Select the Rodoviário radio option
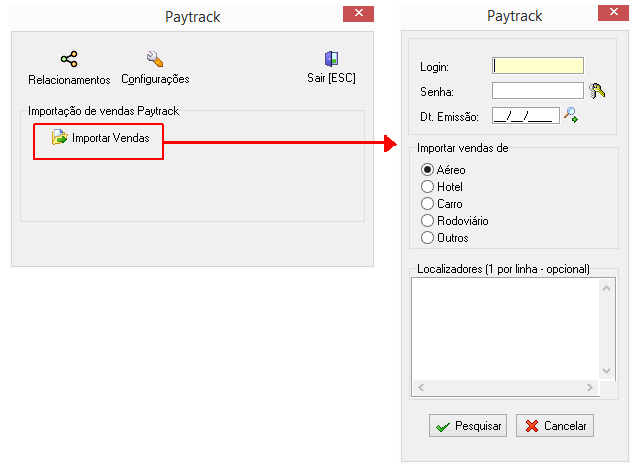The image size is (636, 465). tap(427, 220)
